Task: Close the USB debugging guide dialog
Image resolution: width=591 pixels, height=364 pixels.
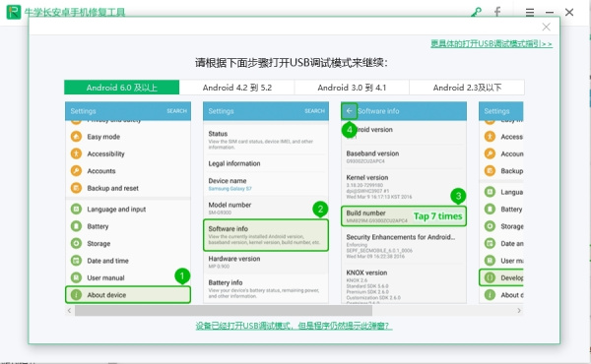Action: 546,27
